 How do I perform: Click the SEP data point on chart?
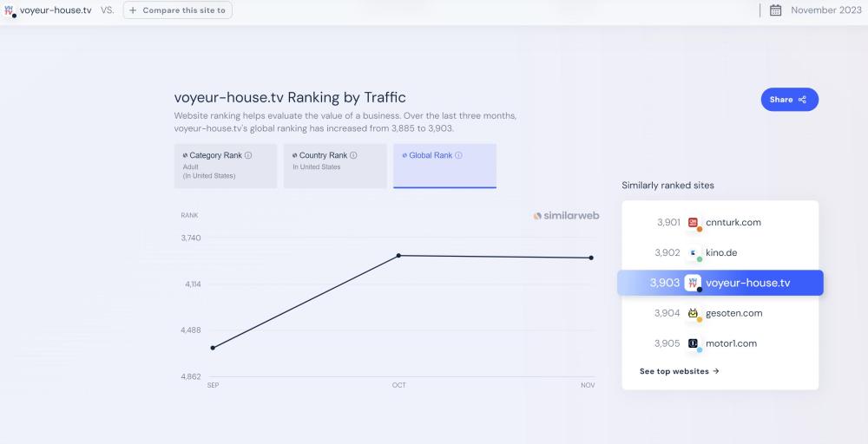213,348
